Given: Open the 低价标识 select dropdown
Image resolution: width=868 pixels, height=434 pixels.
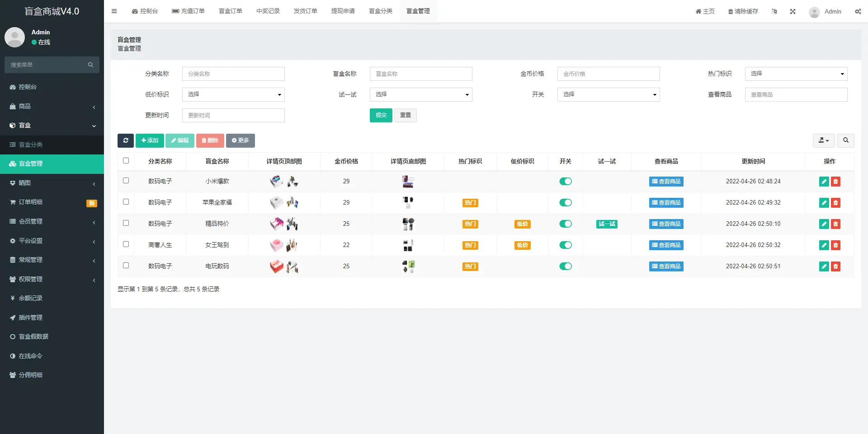Looking at the screenshot, I should [x=233, y=94].
